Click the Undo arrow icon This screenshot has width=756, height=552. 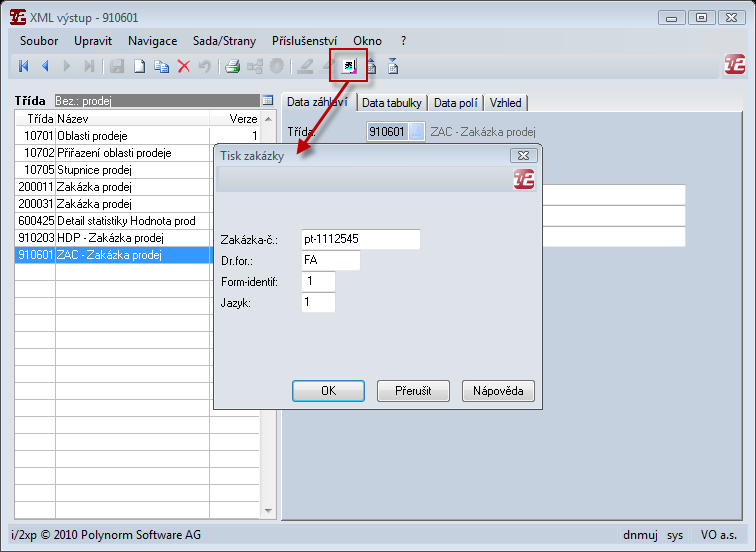coord(205,66)
